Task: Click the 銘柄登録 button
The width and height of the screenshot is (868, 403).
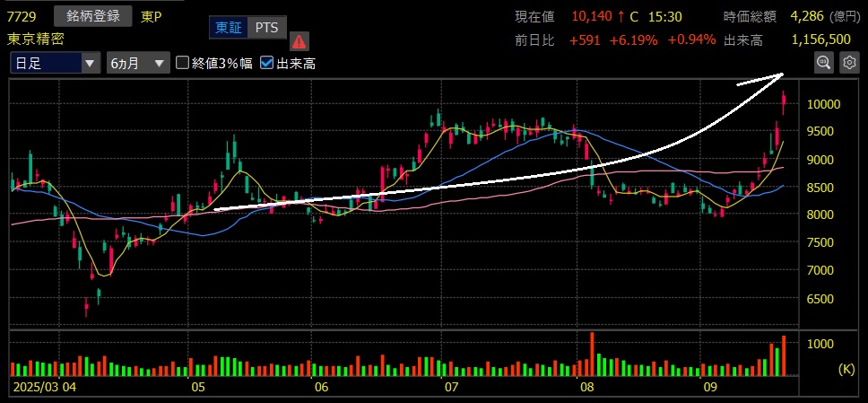Action: tap(93, 16)
